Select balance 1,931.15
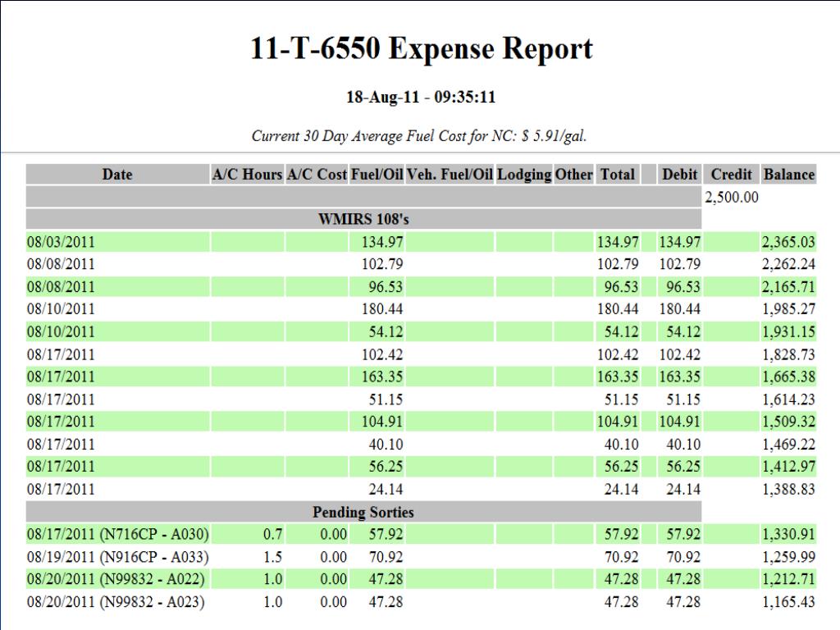The image size is (840, 630). click(x=788, y=331)
